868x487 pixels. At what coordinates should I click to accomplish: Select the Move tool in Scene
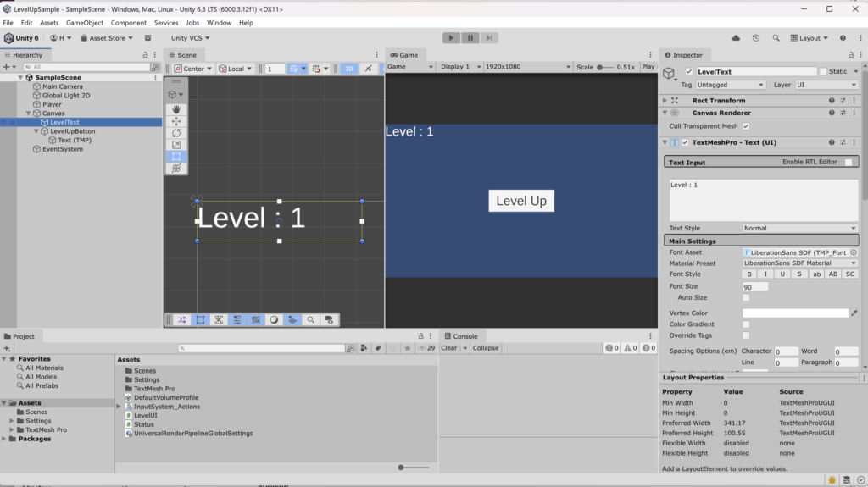pyautogui.click(x=175, y=121)
